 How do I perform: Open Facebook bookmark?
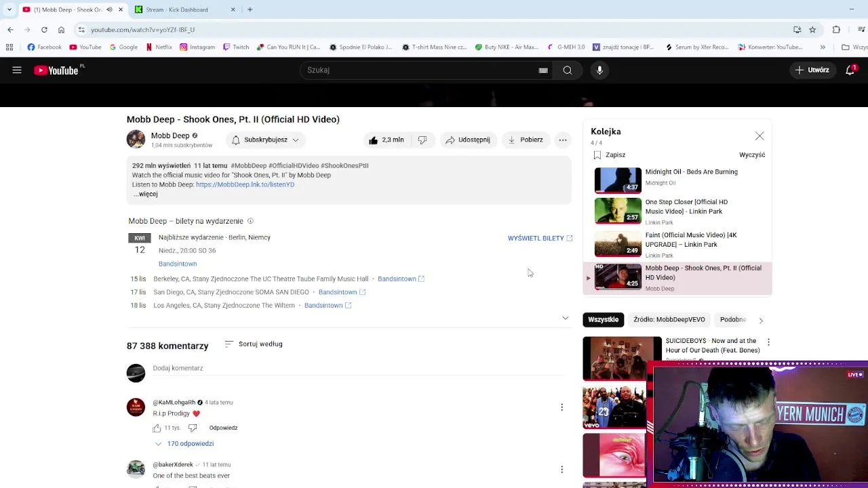point(44,47)
